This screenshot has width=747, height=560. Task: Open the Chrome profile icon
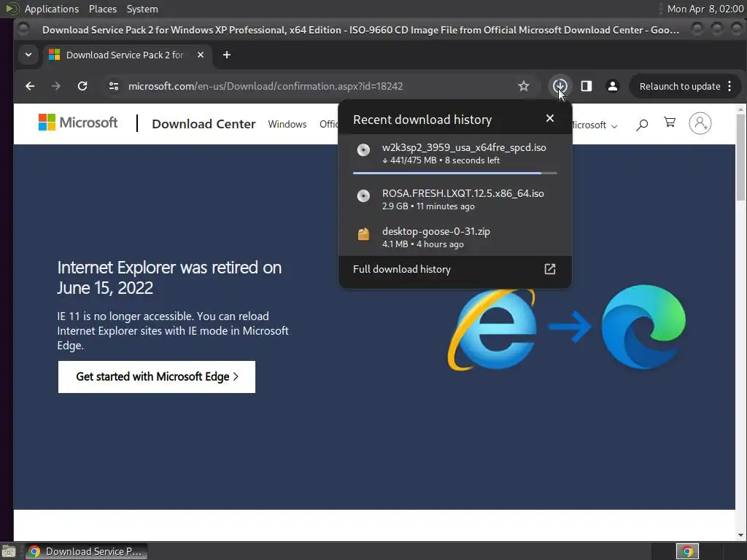613,86
